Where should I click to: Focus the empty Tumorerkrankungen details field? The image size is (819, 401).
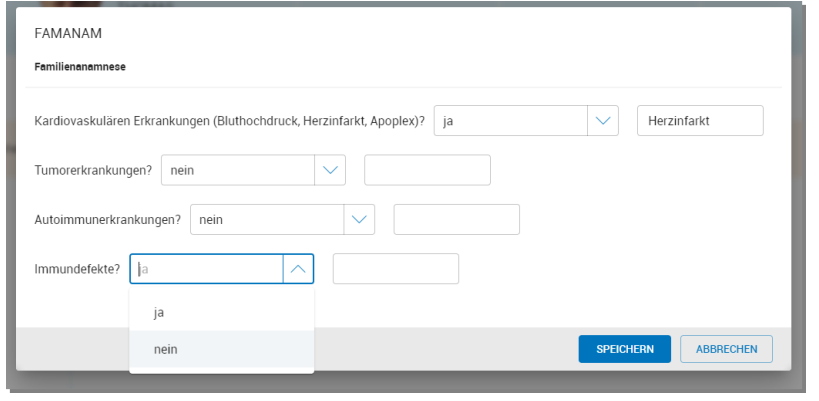point(427,170)
